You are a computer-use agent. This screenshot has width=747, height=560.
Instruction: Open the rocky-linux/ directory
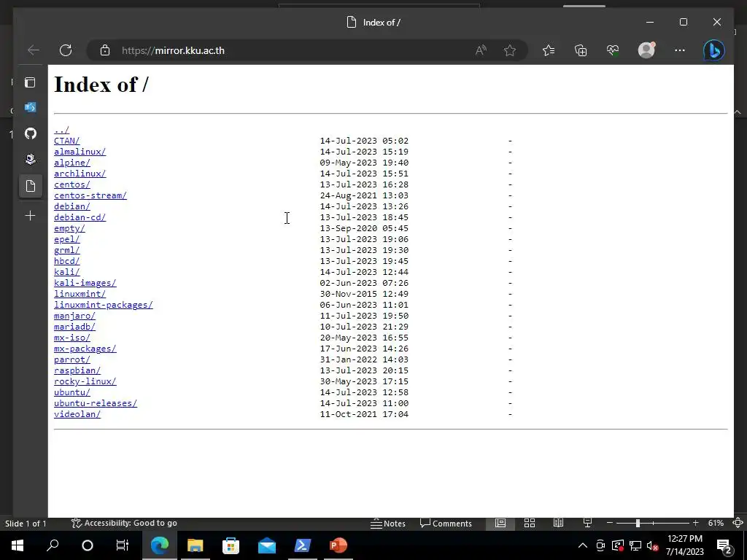[x=85, y=381]
